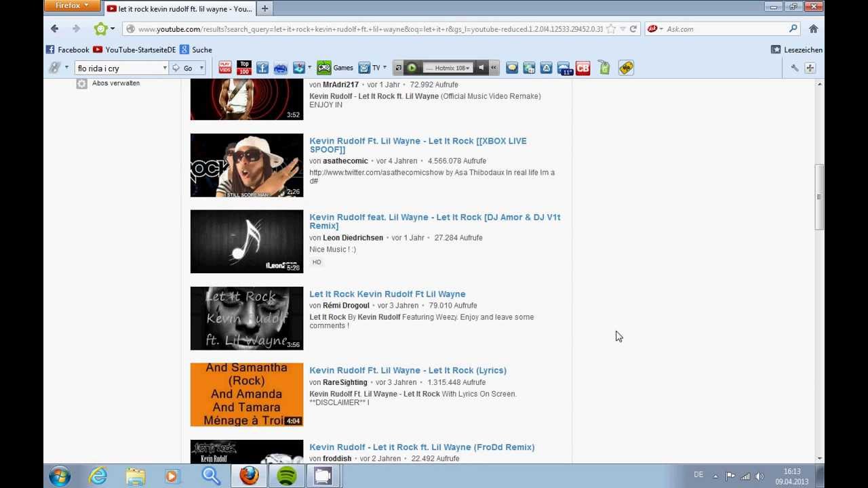Select the let it rock YouTube tab
This screenshot has width=868, height=488.
180,9
